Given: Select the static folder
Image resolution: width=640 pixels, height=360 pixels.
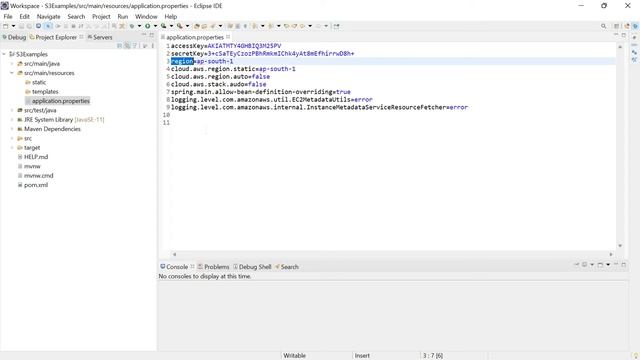Looking at the screenshot, I should coord(36,82).
